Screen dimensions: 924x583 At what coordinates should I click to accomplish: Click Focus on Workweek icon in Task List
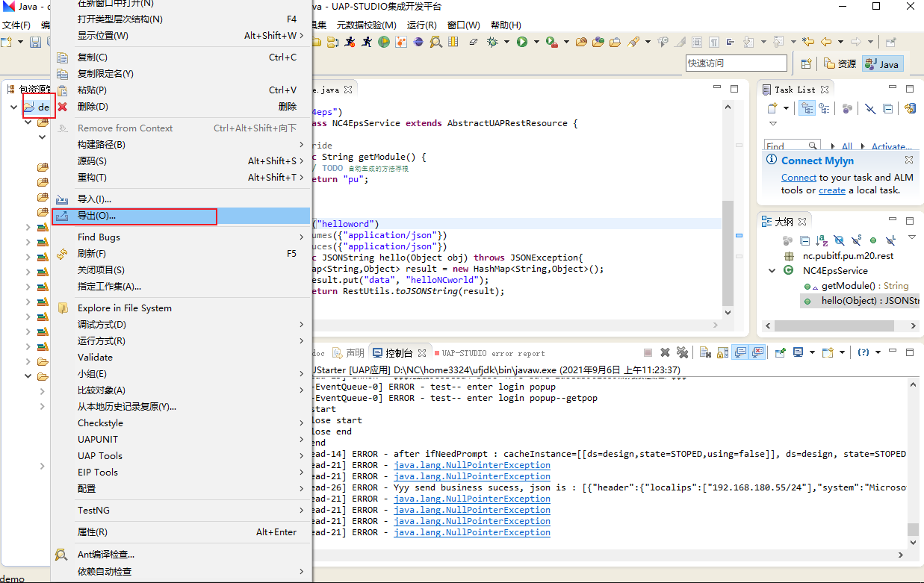click(847, 109)
